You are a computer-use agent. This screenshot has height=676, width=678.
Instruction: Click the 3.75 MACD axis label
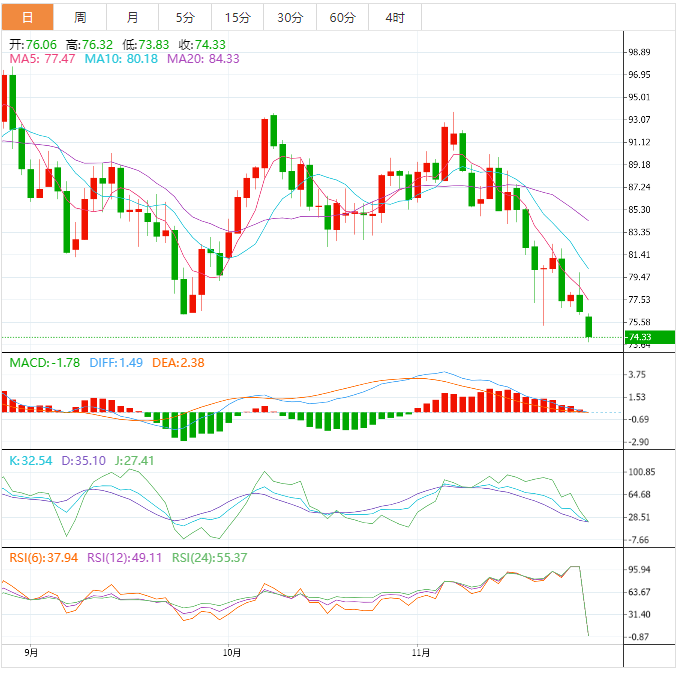637,375
